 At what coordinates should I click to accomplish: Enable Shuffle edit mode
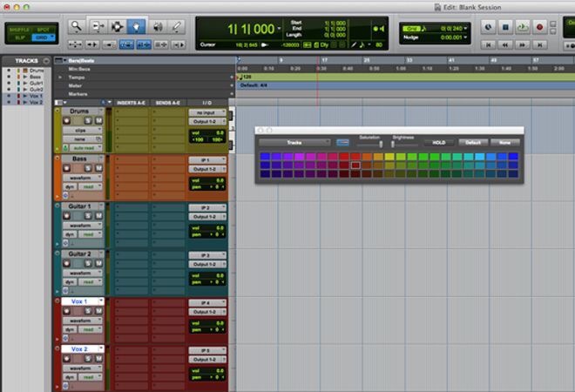(x=18, y=30)
